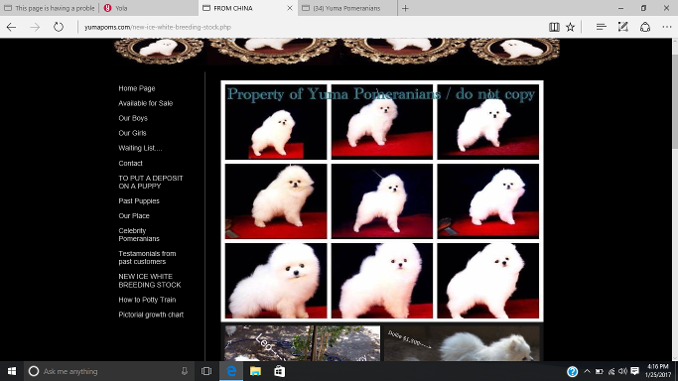Screen dimensions: 678x381
Task: Open Edge Reading view book icon
Action: coord(554,27)
